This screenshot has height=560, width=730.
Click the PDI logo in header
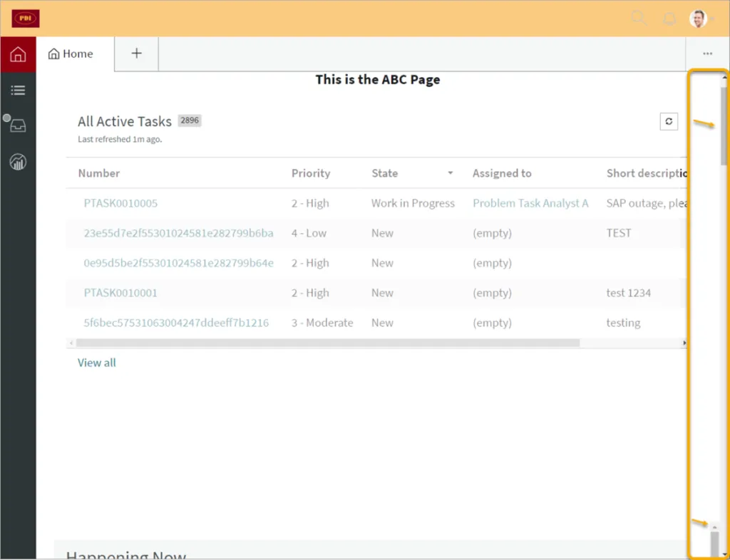coord(26,19)
